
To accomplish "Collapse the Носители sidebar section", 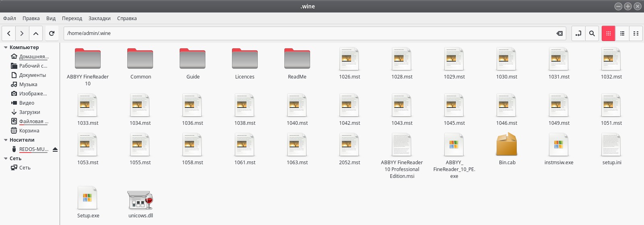I will pyautogui.click(x=6, y=140).
